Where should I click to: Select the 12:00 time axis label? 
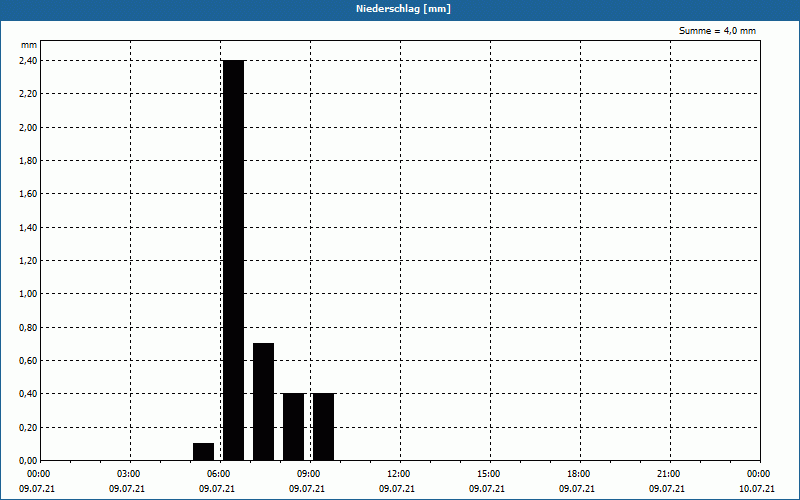pos(398,474)
